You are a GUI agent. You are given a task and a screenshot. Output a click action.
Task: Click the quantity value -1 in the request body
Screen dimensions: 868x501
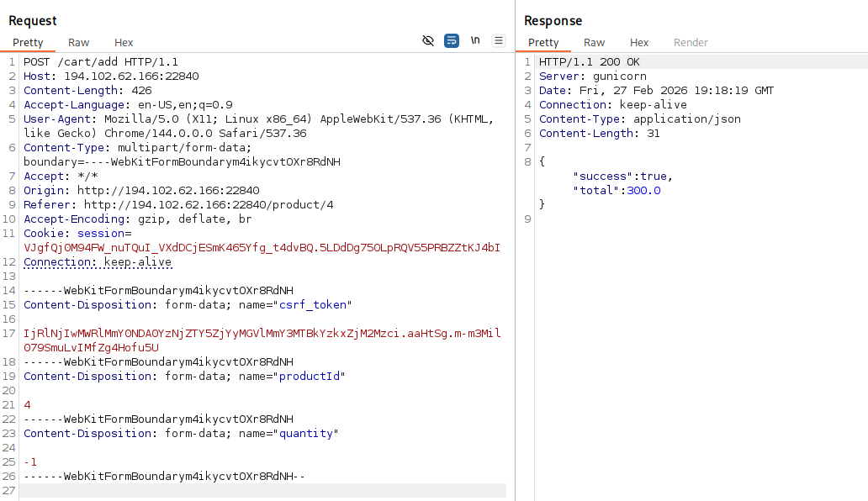[x=30, y=462]
